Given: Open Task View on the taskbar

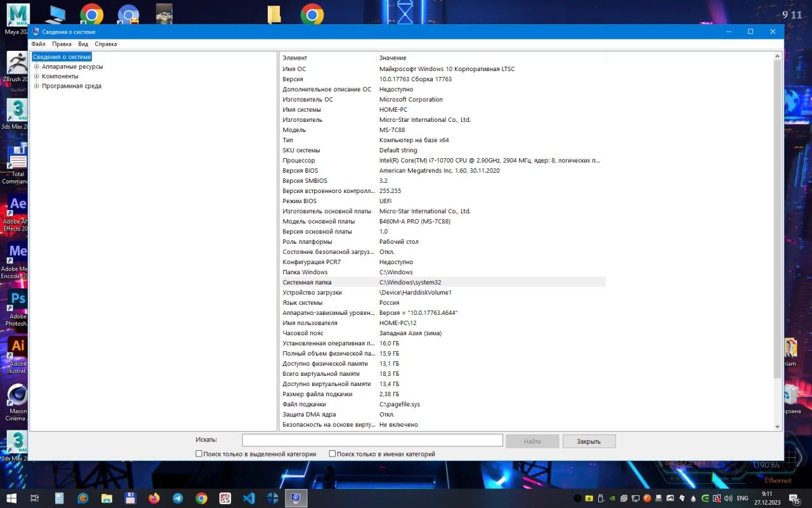Looking at the screenshot, I should pyautogui.click(x=36, y=498).
